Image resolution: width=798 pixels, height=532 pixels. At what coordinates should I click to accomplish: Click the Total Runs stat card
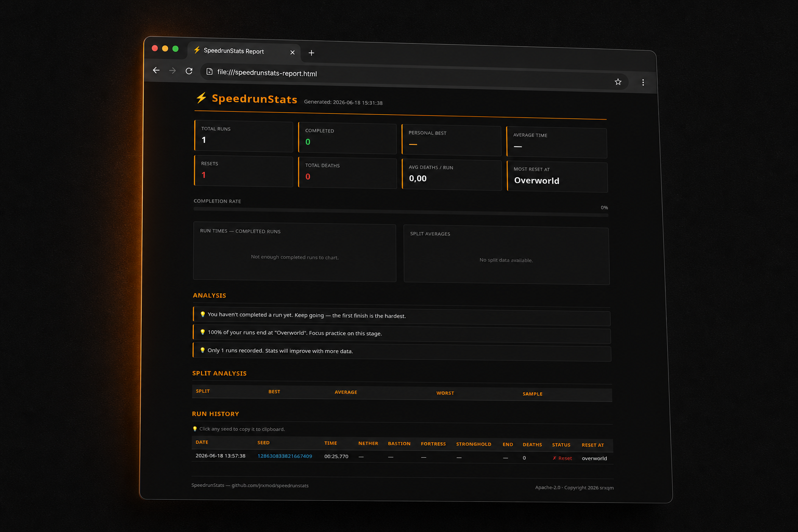(244, 136)
